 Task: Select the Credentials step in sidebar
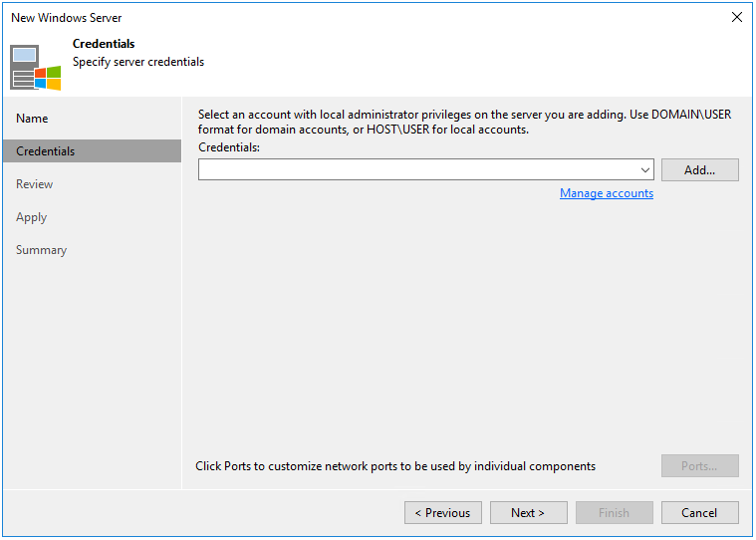click(46, 151)
